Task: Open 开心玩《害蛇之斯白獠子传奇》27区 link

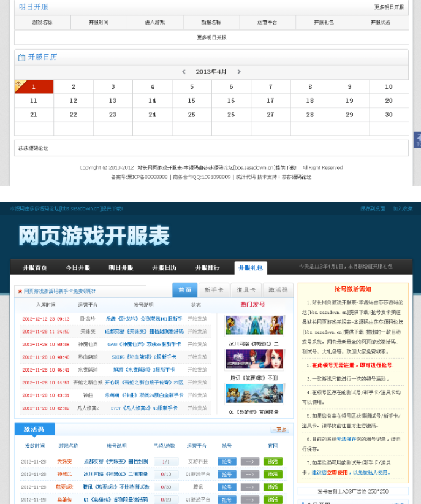Action: pos(144,383)
